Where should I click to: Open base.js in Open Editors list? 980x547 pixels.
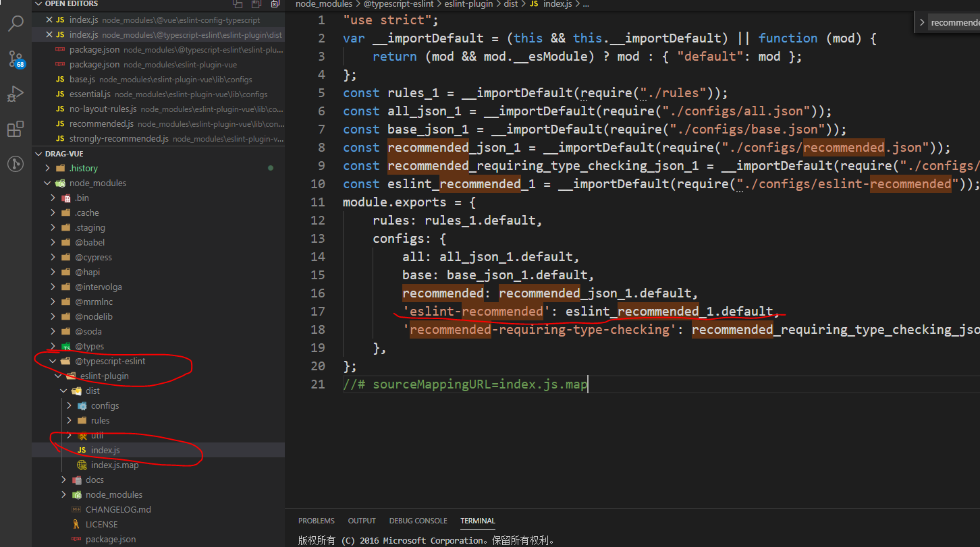[158, 80]
